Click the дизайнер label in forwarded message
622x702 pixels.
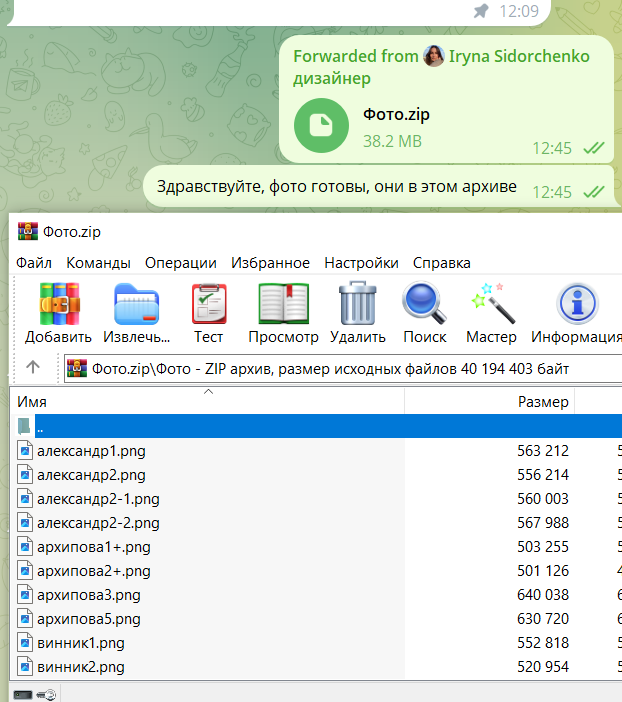(x=332, y=78)
